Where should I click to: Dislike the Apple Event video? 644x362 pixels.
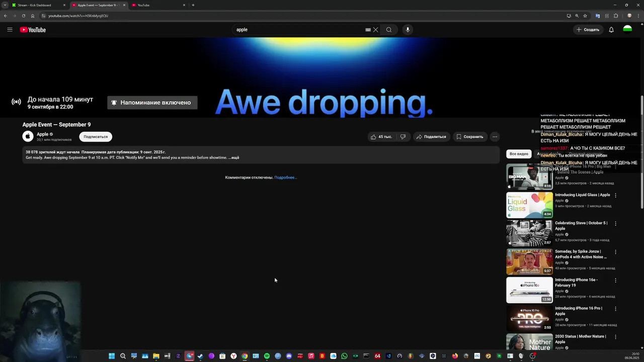403,137
